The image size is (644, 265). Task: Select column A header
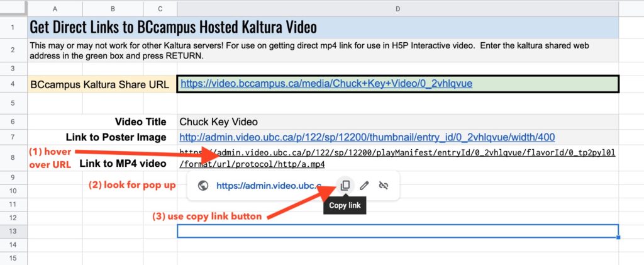[x=55, y=9]
